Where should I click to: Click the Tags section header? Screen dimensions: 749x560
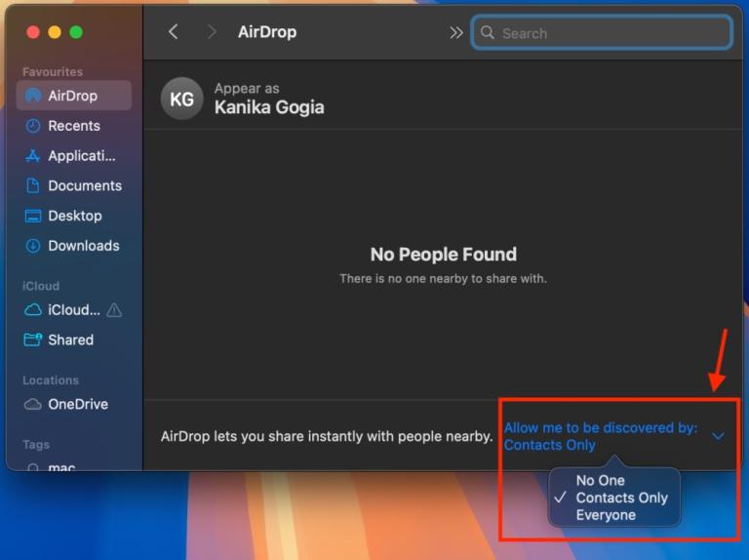coord(36,444)
